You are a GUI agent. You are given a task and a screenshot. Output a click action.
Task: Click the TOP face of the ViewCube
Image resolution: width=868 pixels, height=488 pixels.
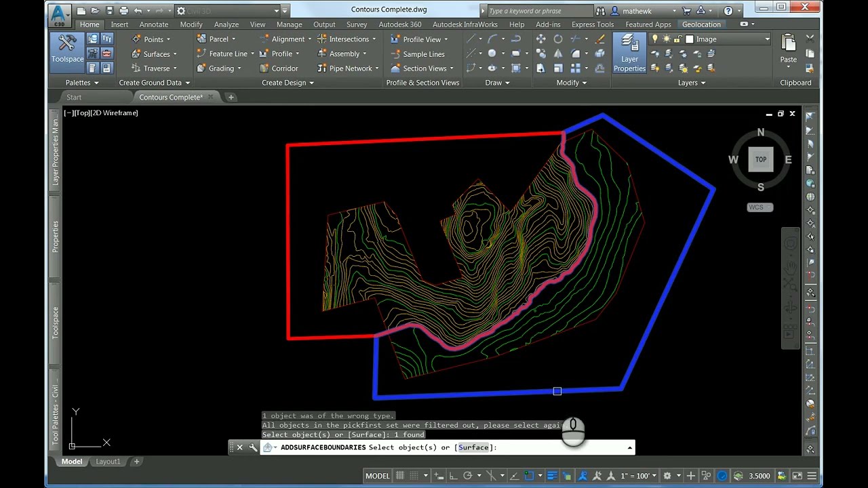point(761,160)
